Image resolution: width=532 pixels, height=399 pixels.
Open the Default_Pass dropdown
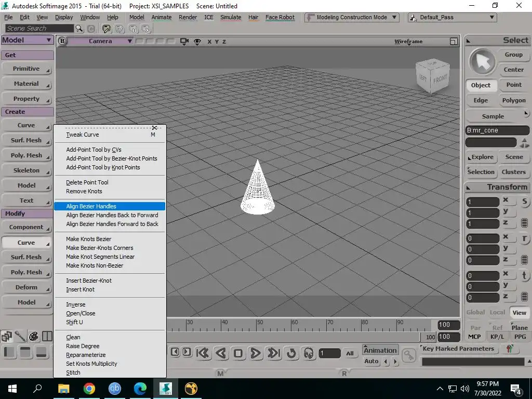point(453,17)
